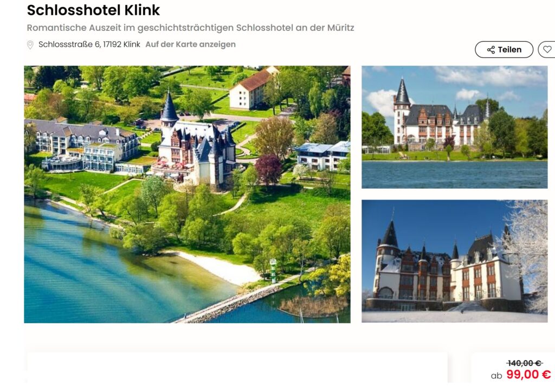555x392 pixels.
Task: View the summer lakeside castle photo
Action: click(x=455, y=127)
